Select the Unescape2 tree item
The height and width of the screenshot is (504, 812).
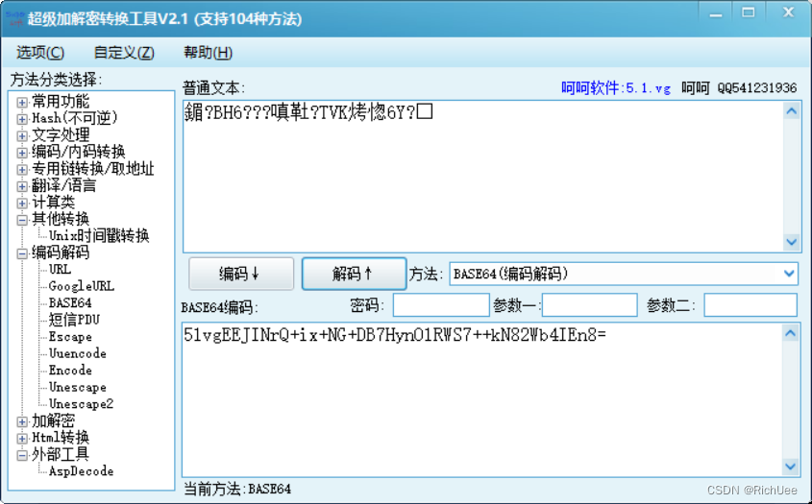click(x=82, y=403)
